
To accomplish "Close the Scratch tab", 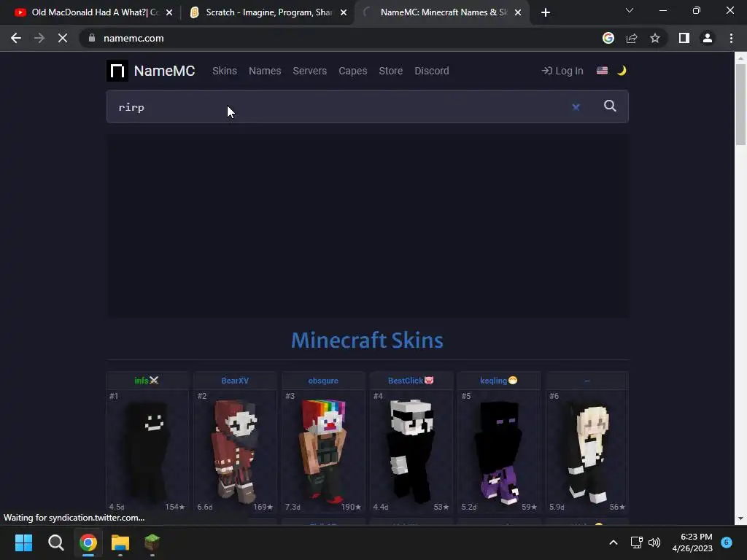I will point(344,12).
